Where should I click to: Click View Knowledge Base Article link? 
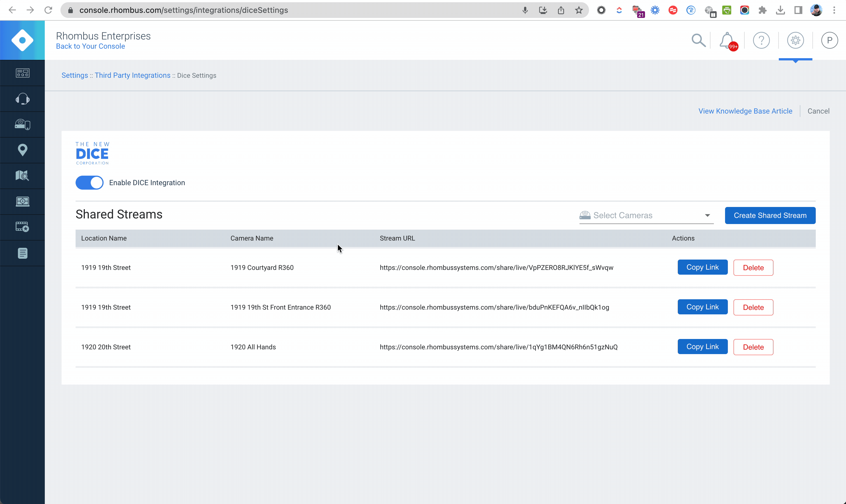[745, 111]
